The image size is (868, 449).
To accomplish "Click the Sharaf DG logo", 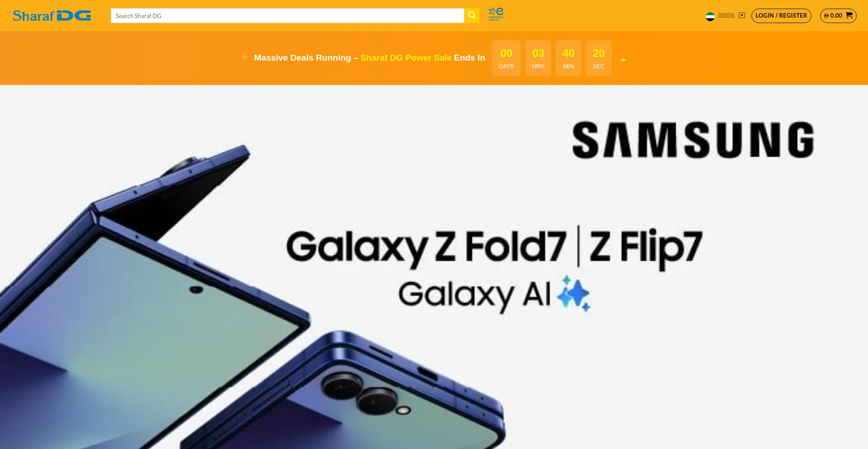I will (52, 16).
